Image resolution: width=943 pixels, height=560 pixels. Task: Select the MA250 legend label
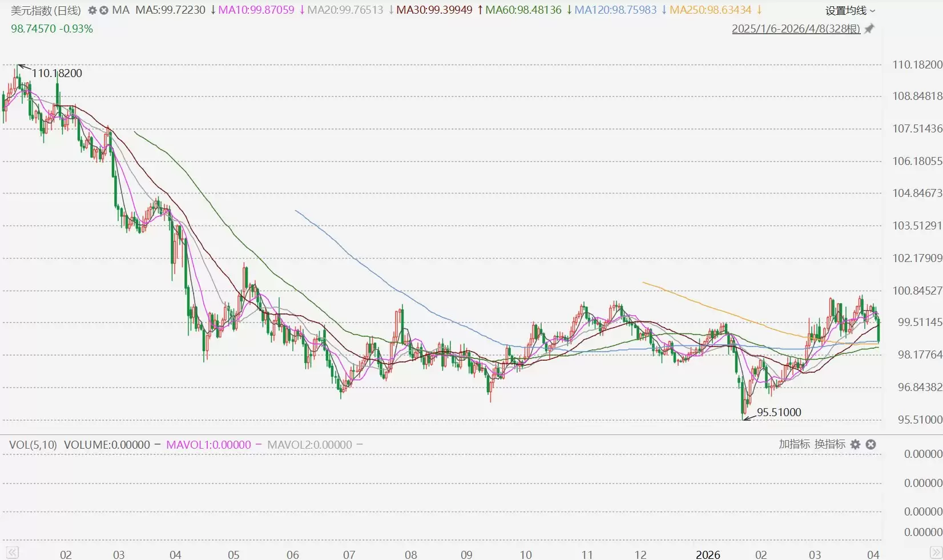tap(710, 10)
